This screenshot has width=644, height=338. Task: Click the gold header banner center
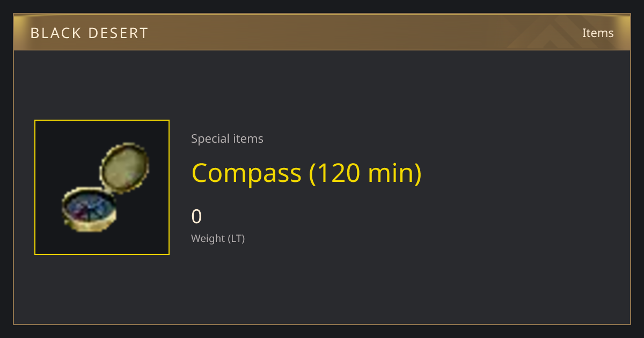(322, 32)
